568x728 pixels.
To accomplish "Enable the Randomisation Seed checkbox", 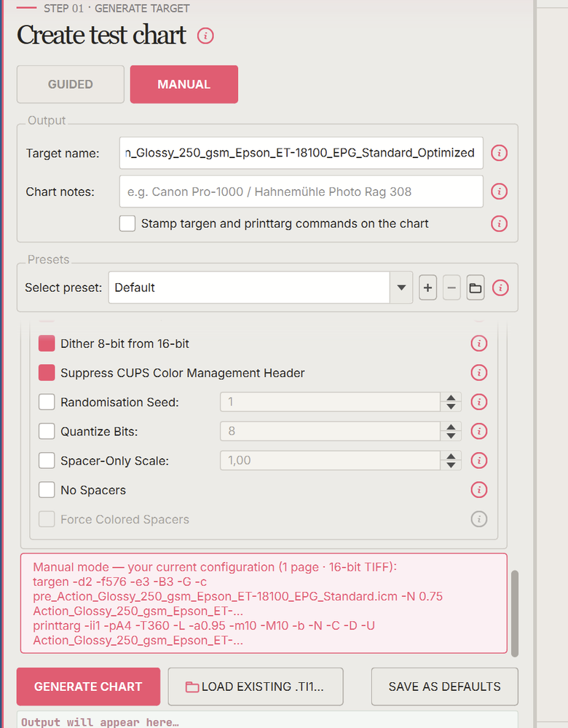I will tap(47, 402).
